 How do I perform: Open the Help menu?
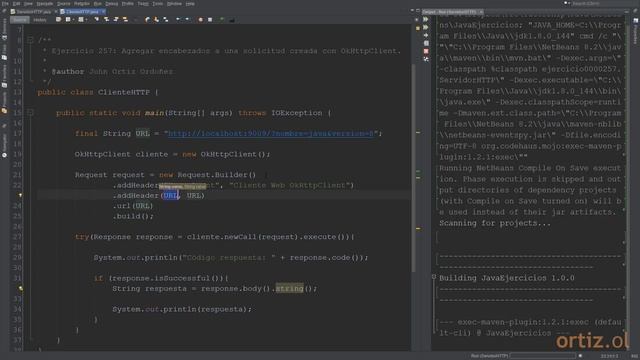tap(190, 4)
